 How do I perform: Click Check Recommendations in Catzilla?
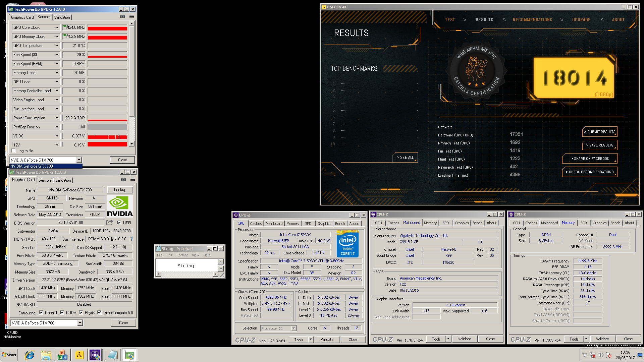pos(590,172)
